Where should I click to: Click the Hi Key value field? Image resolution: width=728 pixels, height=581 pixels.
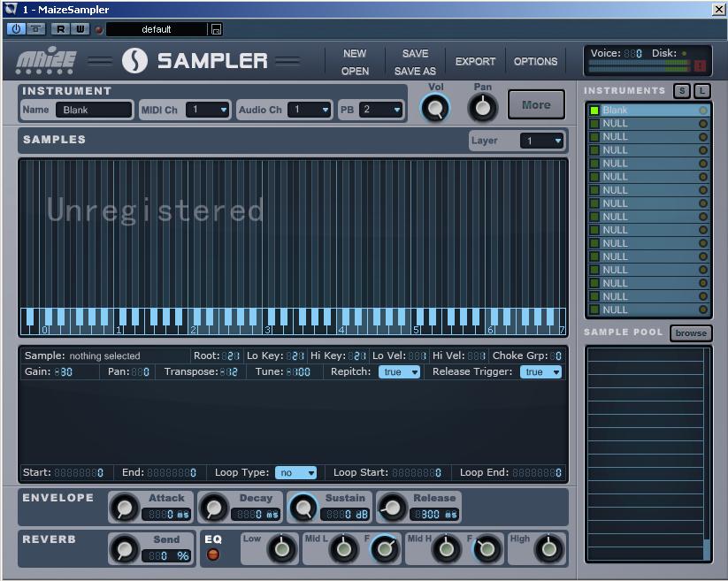click(x=357, y=355)
